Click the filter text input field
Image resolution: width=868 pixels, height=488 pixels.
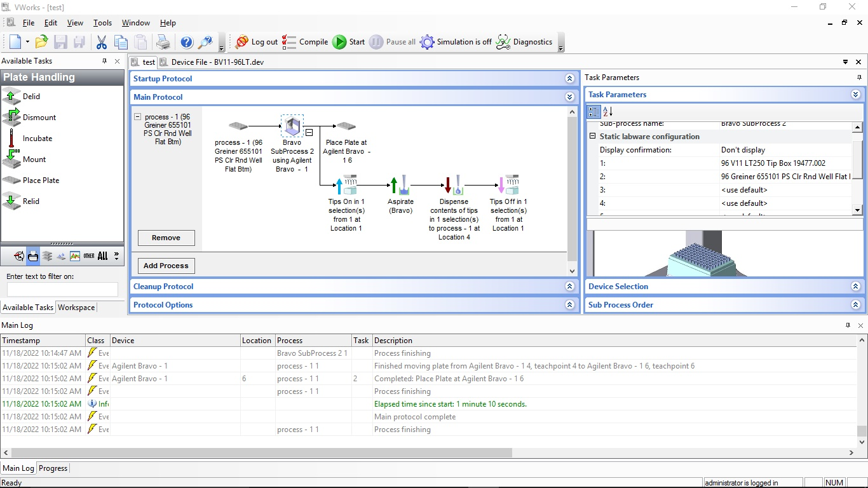pos(62,289)
